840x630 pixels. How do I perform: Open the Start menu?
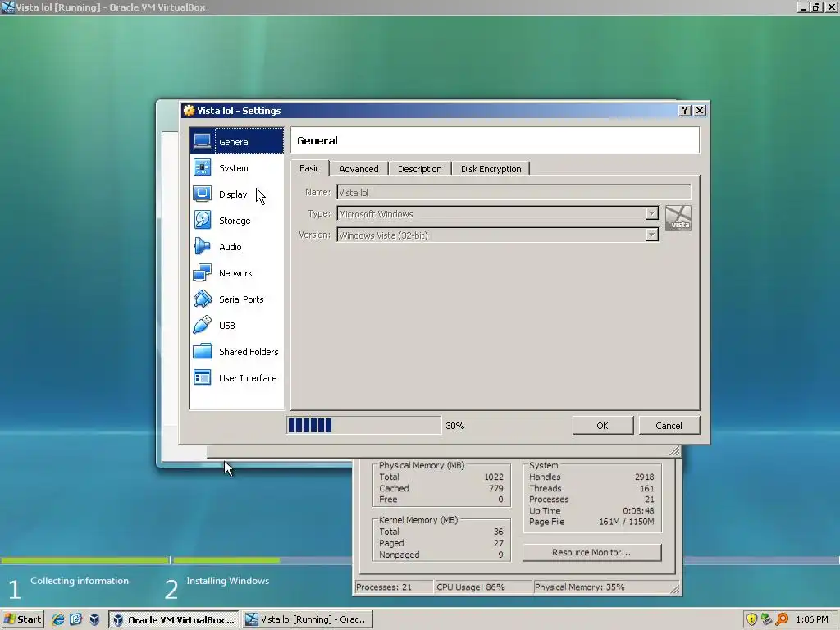22,619
